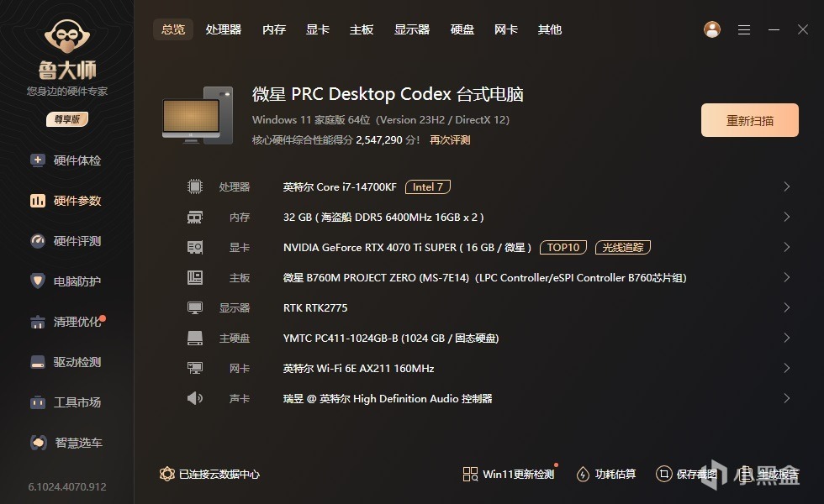Open 清理优化 cleanup icon
This screenshot has height=504, width=824.
tap(38, 322)
